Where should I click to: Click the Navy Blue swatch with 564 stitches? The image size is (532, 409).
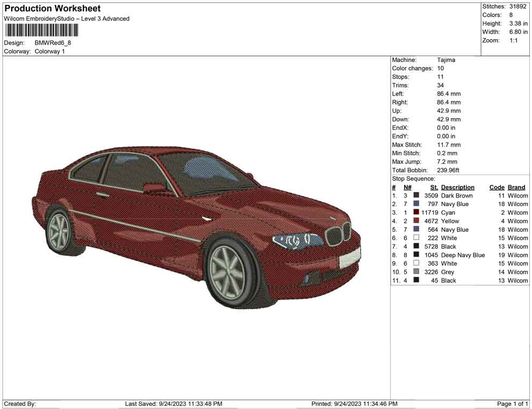tap(416, 229)
